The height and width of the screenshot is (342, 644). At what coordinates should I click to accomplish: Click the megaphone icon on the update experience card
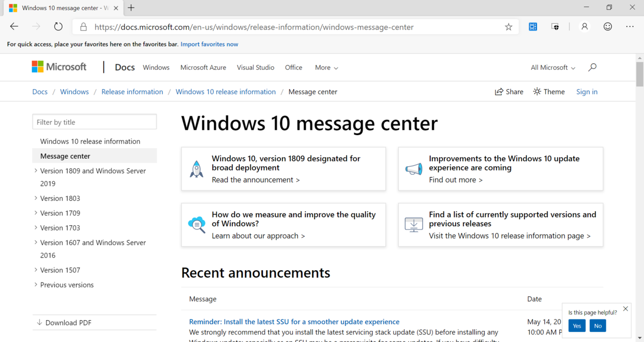[413, 168]
